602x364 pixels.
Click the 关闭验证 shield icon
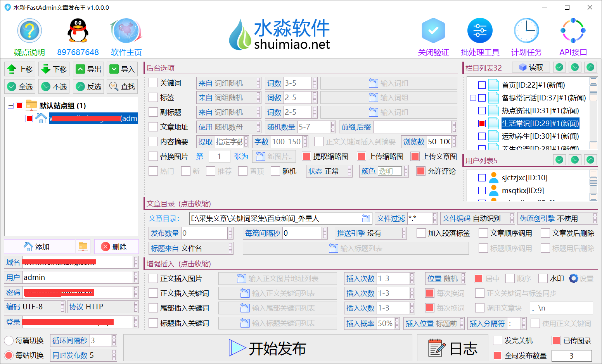(x=433, y=31)
